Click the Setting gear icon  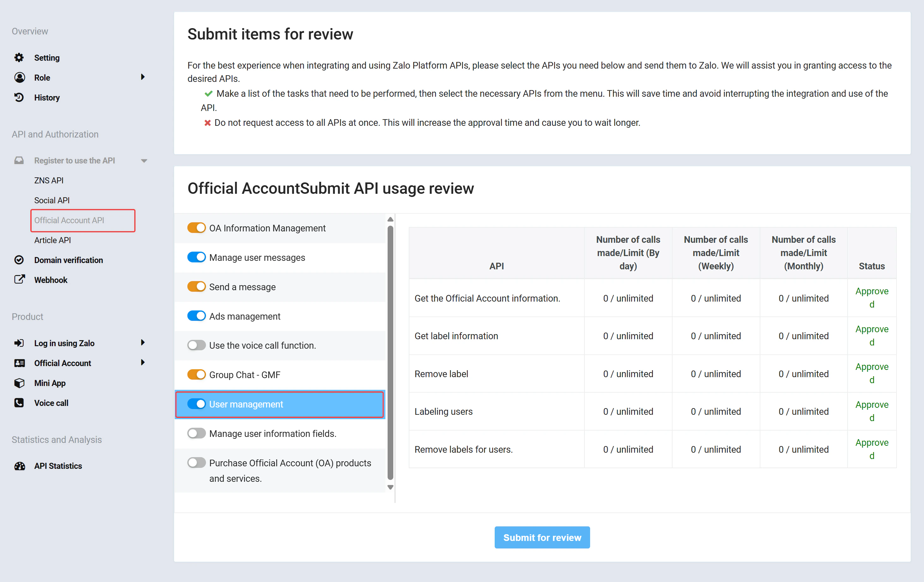pos(19,58)
